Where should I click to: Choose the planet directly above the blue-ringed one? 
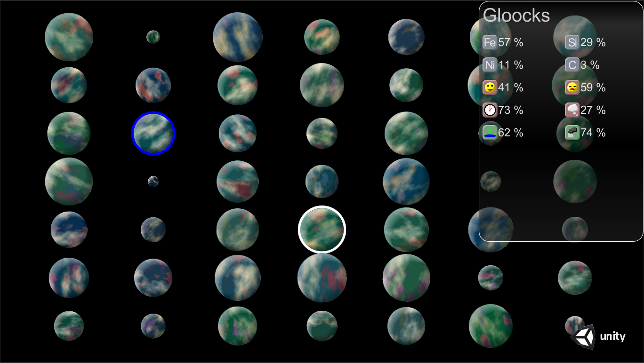click(x=153, y=86)
